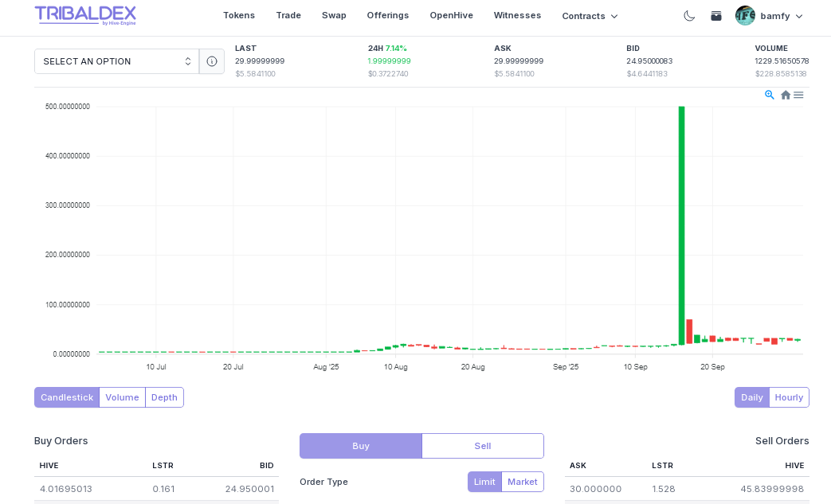The height and width of the screenshot is (504, 831).
Task: Expand the Contracts menu
Action: click(590, 16)
